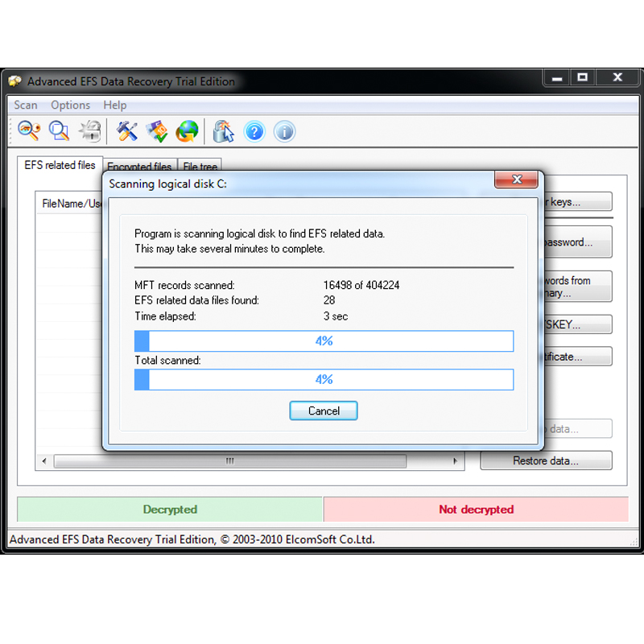This screenshot has width=644, height=644.
Task: Click the red Not decrypted legend box
Action: tap(476, 510)
